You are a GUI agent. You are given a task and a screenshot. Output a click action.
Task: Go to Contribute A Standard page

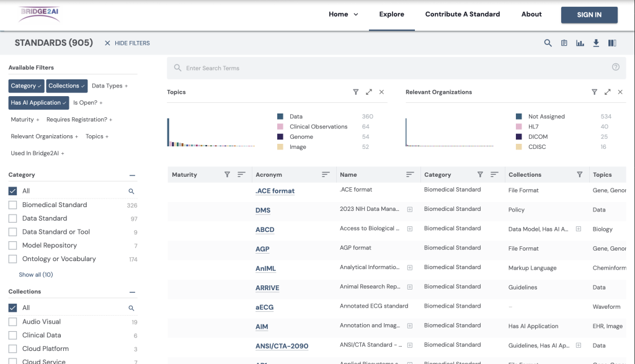point(462,14)
